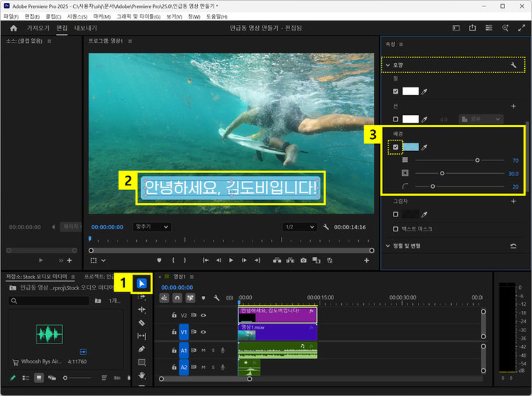The height and width of the screenshot is (396, 532).
Task: Enable the 텍스트 마스크 checkbox
Action: pyautogui.click(x=396, y=229)
